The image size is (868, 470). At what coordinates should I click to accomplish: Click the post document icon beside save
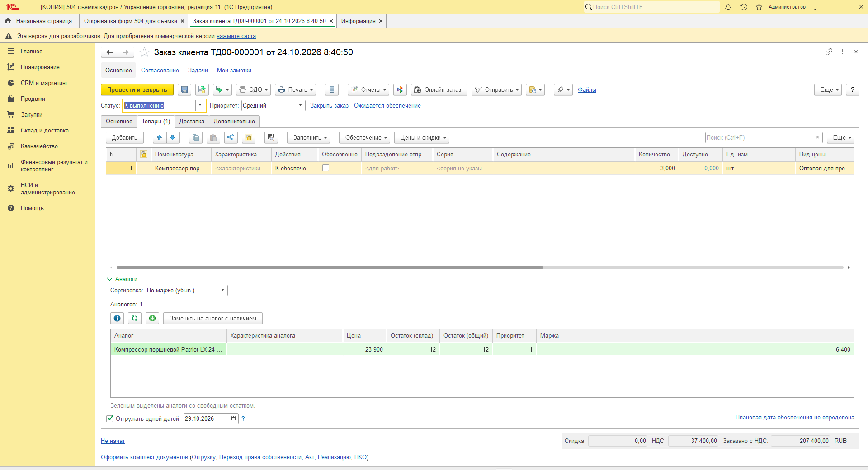[x=202, y=89]
